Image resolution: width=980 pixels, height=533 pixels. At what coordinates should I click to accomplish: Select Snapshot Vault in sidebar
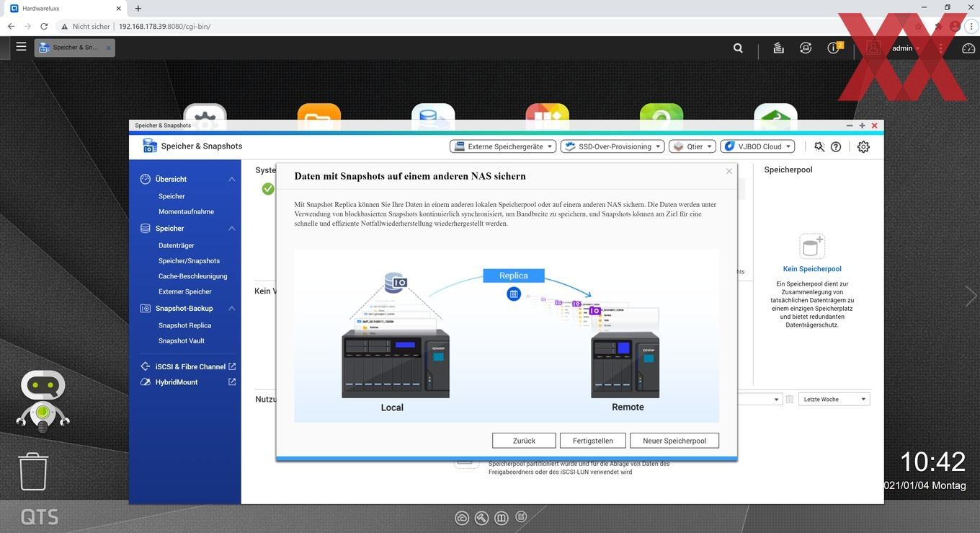click(182, 340)
